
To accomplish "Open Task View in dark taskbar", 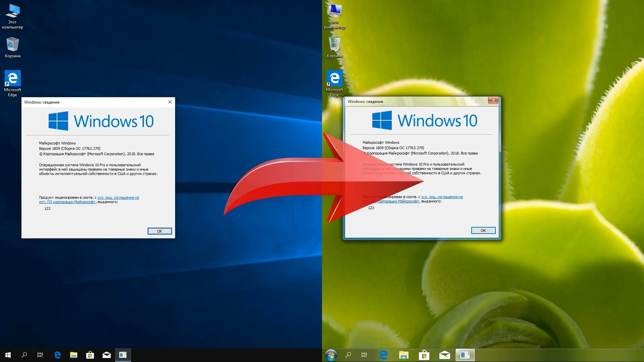I will pyautogui.click(x=40, y=355).
